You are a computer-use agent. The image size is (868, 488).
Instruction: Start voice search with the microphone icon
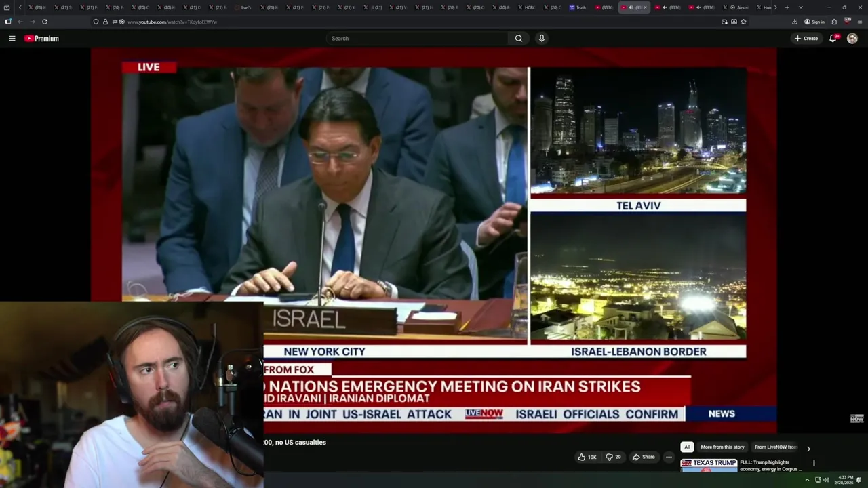coord(541,39)
